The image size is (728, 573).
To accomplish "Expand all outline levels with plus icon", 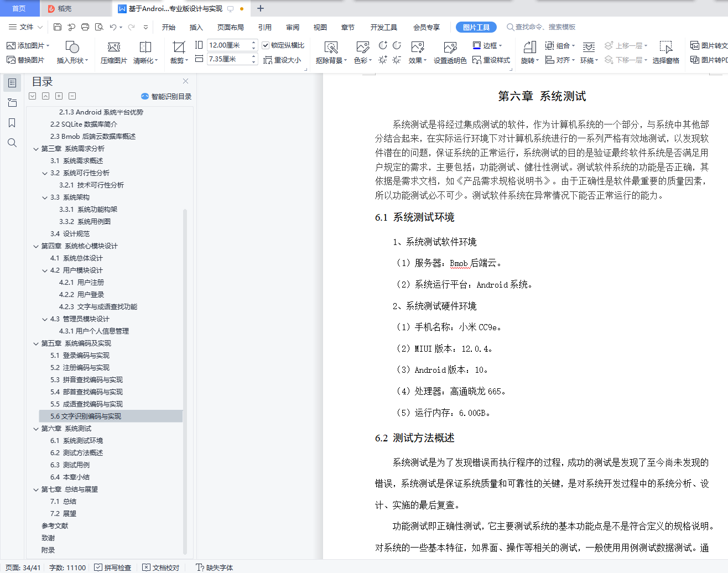I will coord(59,96).
